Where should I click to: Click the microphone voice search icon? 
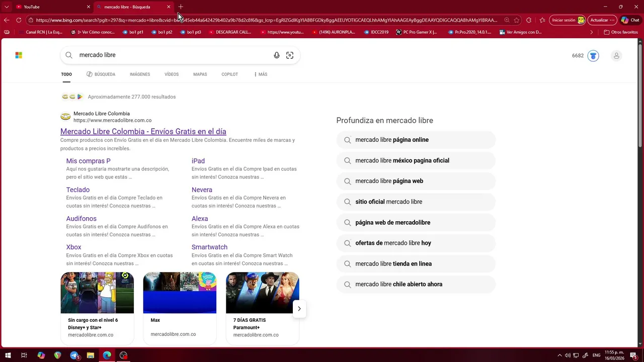277,55
